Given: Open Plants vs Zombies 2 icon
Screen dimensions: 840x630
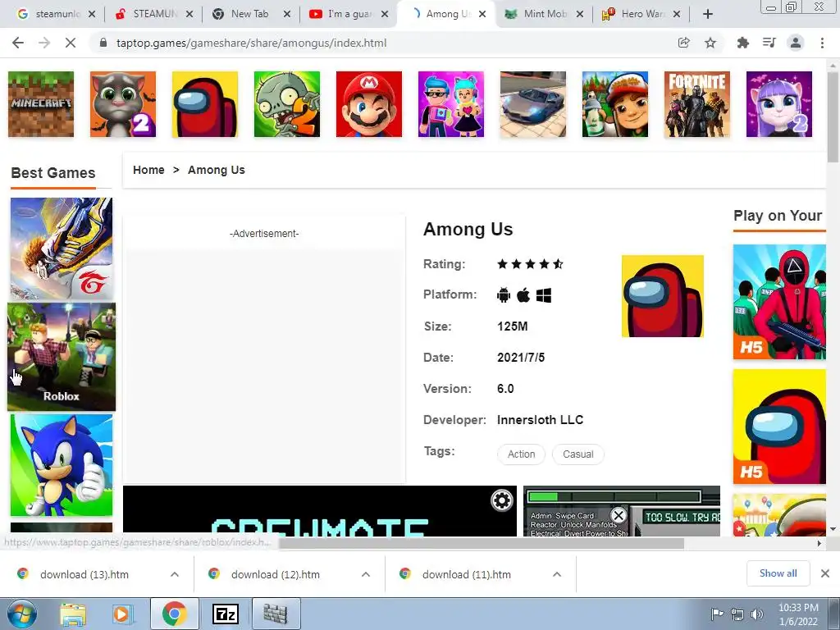Looking at the screenshot, I should [x=286, y=104].
